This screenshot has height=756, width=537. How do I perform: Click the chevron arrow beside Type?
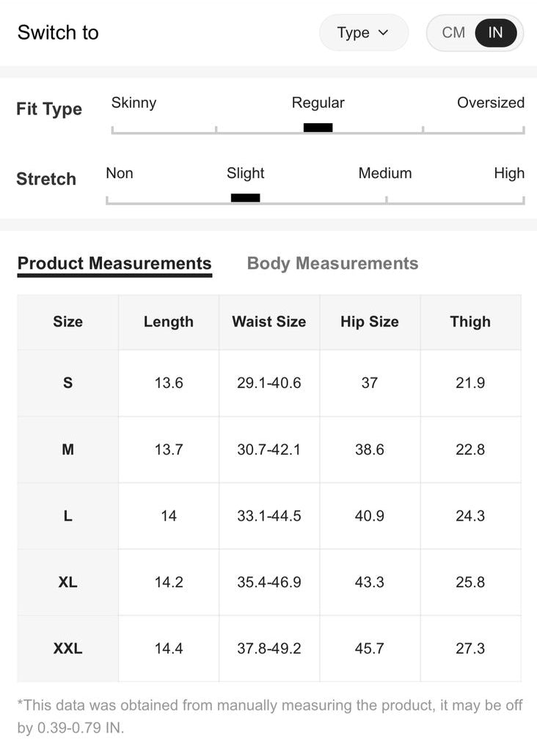click(383, 33)
